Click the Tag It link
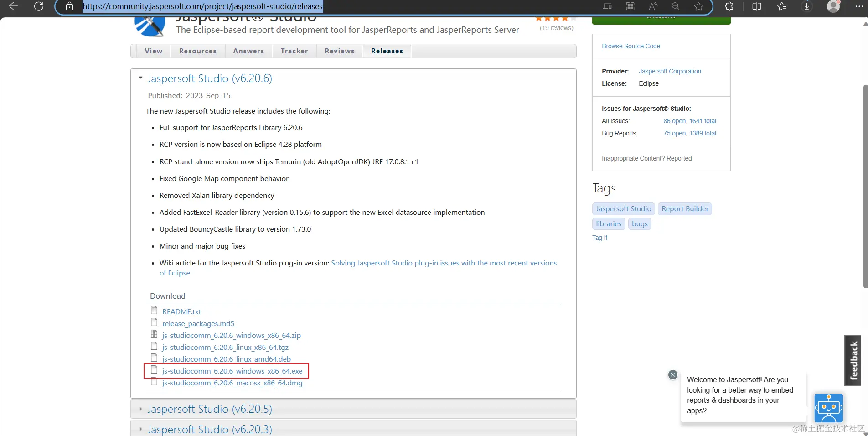The width and height of the screenshot is (868, 436). (x=599, y=238)
